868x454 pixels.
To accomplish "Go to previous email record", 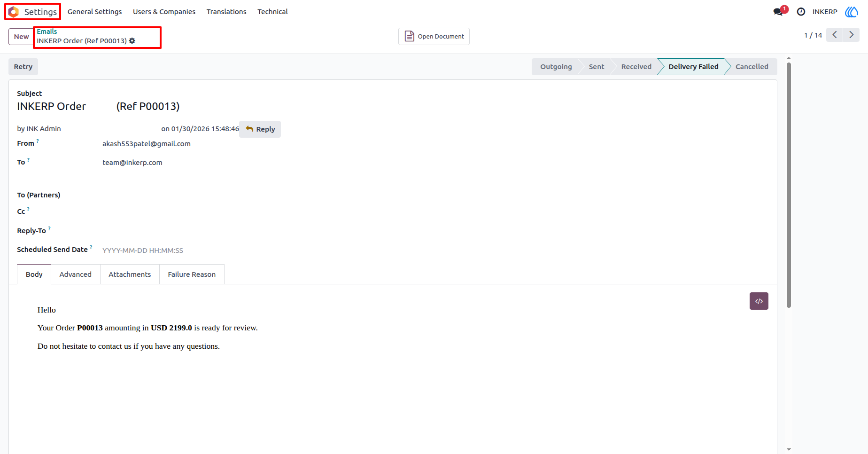I will coord(835,35).
